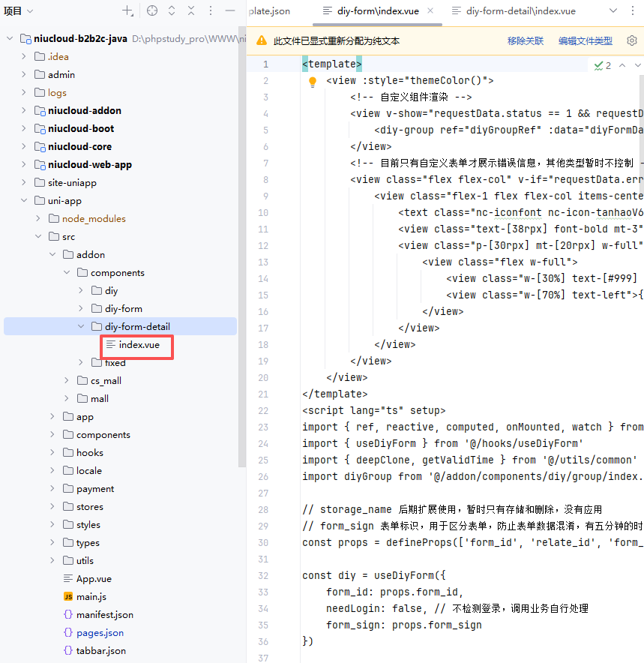The height and width of the screenshot is (663, 644).
Task: Open project panel options (three dots)
Action: [211, 10]
